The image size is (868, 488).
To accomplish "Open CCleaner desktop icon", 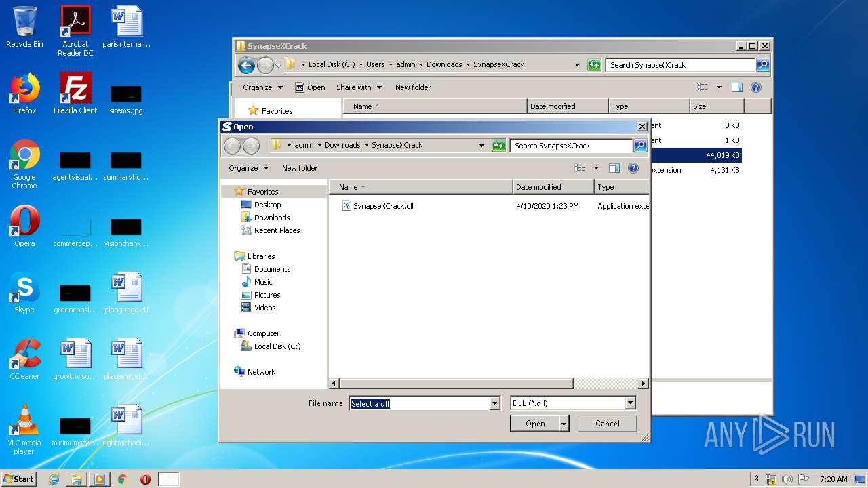I will click(24, 359).
